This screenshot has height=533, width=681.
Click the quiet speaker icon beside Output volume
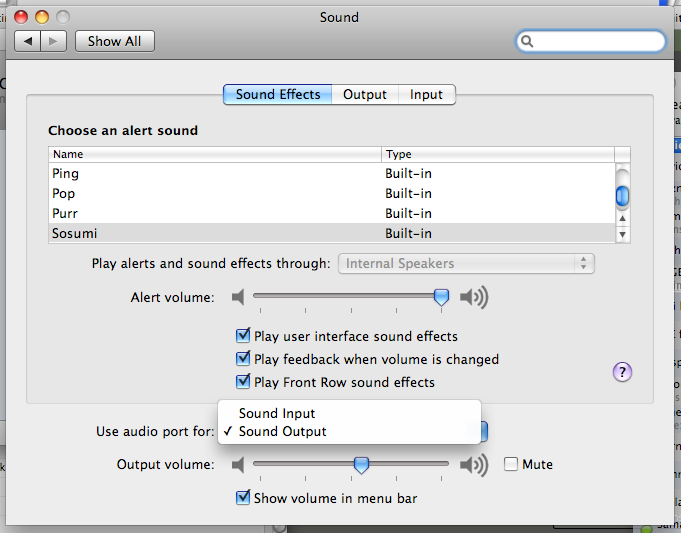(238, 465)
